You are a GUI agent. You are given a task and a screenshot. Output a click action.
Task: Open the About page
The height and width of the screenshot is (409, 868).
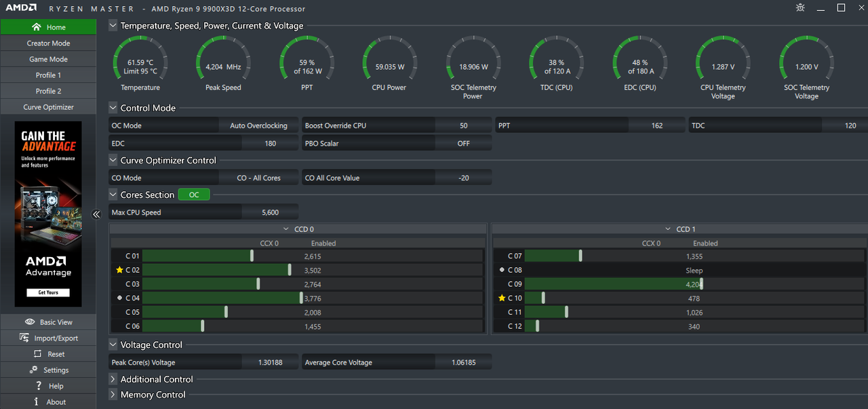point(48,402)
